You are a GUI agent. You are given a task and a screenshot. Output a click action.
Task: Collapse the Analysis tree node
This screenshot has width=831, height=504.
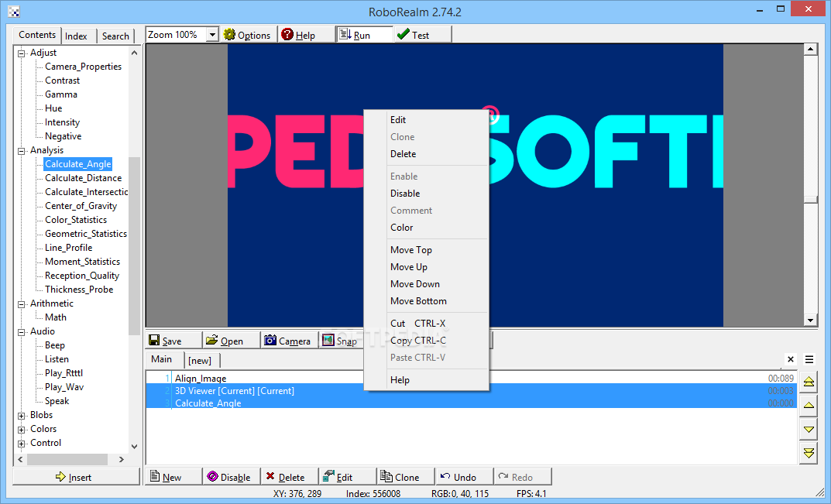click(x=22, y=150)
